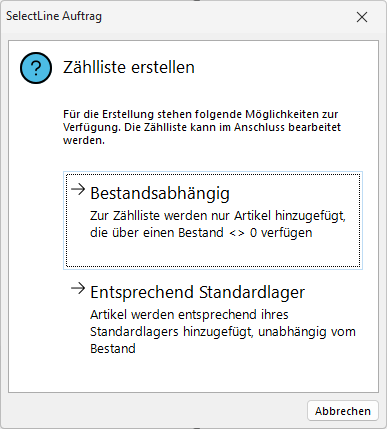
Task: Select the line "Artikel werden entsprechend ihres"
Action: [189, 315]
